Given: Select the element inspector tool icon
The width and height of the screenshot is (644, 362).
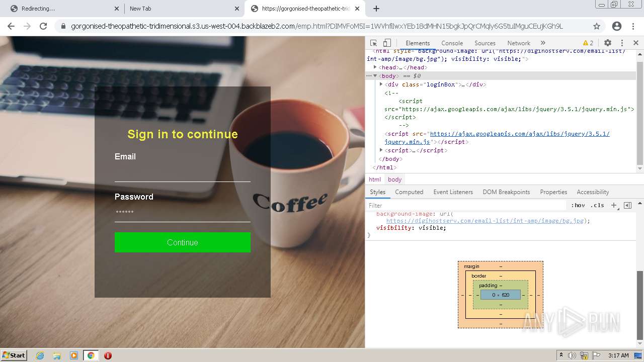Looking at the screenshot, I should coord(373,43).
